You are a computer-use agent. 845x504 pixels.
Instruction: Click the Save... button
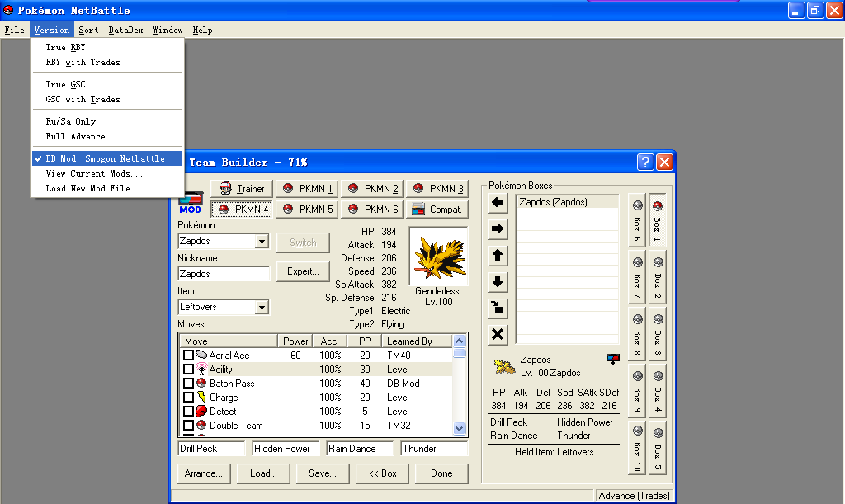coord(323,473)
